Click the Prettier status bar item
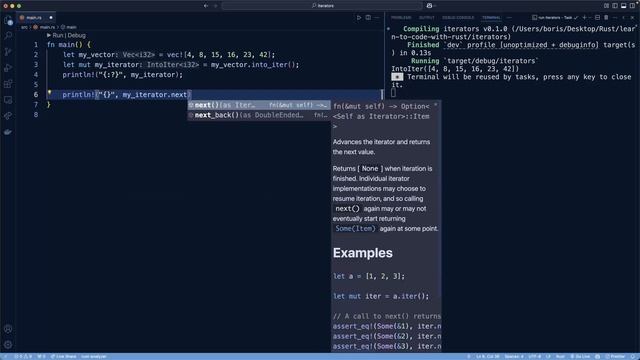The height and width of the screenshot is (360, 640). tap(615, 356)
